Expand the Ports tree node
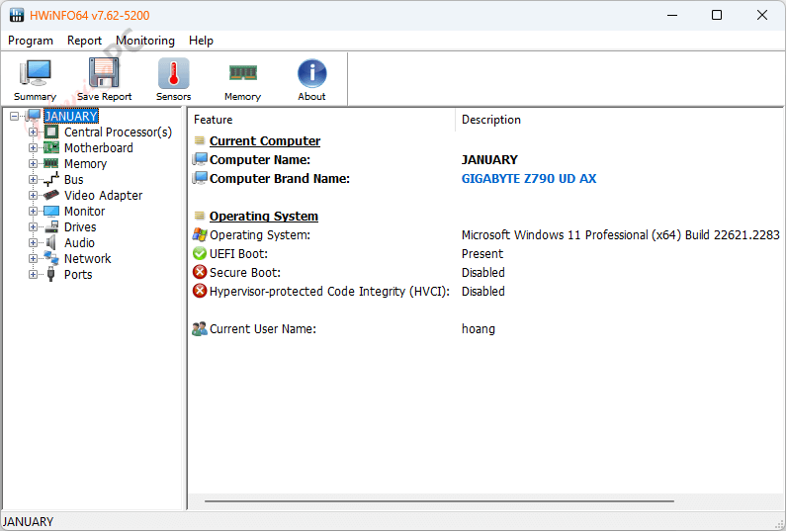This screenshot has height=532, width=787. click(x=34, y=275)
